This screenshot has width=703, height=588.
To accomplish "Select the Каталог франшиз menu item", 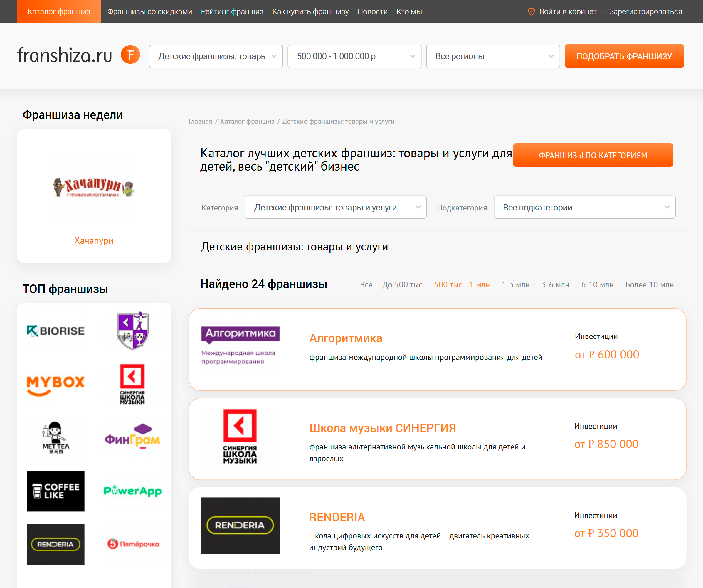I will (x=59, y=12).
